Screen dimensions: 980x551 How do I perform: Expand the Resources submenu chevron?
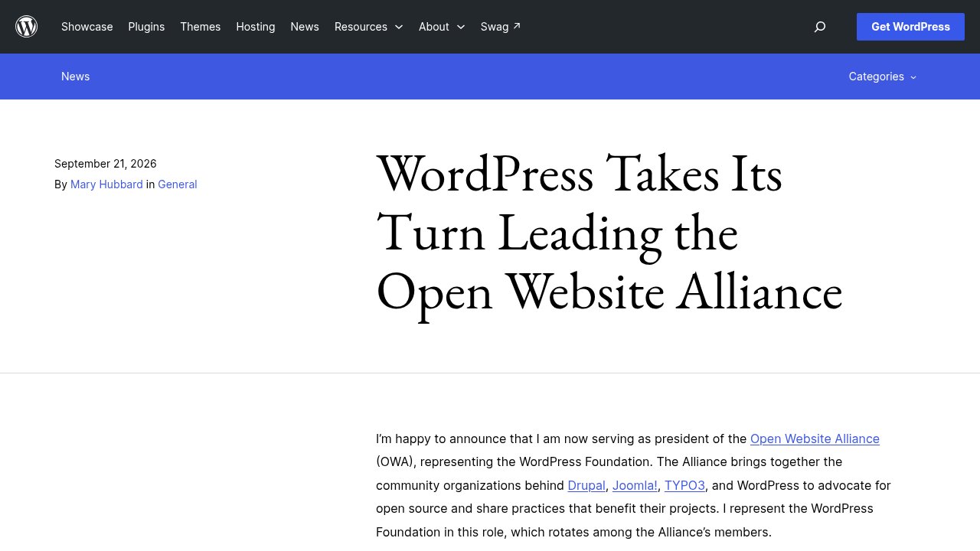(x=399, y=27)
